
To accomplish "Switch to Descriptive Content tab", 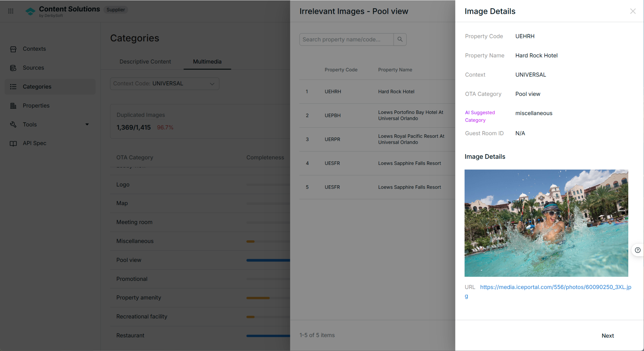I will (145, 62).
